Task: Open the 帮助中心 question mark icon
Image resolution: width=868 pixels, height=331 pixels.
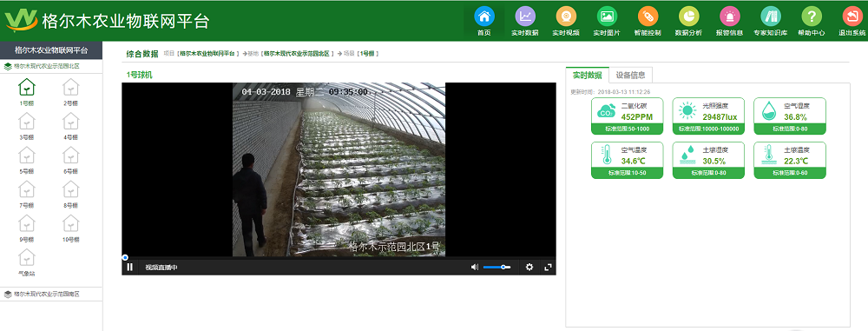Action: 812,17
